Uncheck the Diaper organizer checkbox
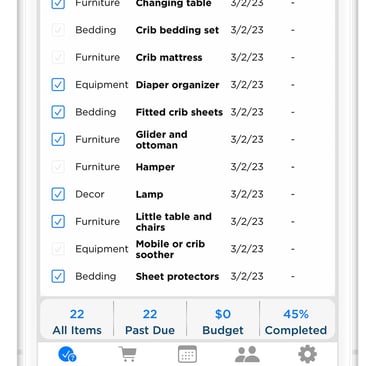The image size is (375, 366). [58, 85]
